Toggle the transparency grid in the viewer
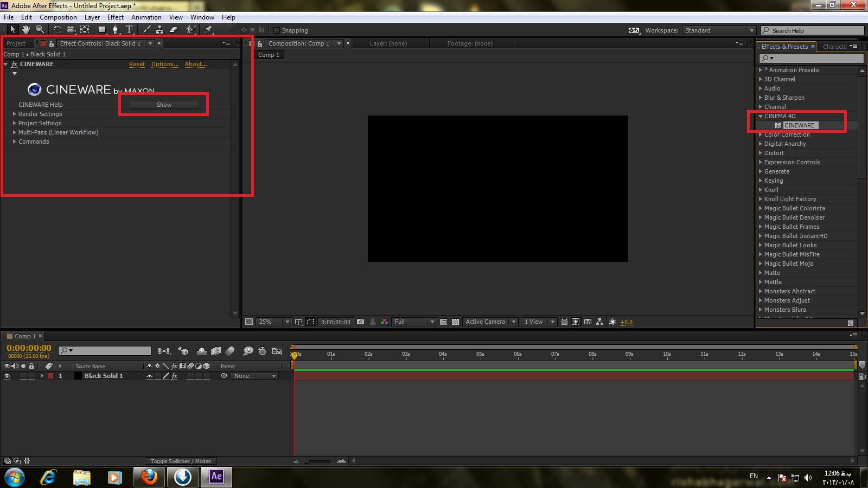 [456, 322]
